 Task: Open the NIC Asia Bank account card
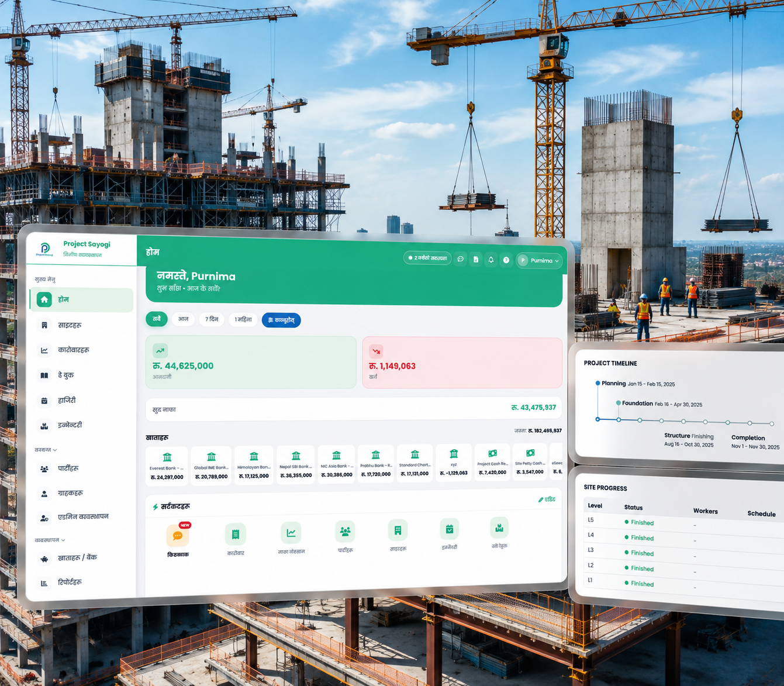click(x=336, y=464)
